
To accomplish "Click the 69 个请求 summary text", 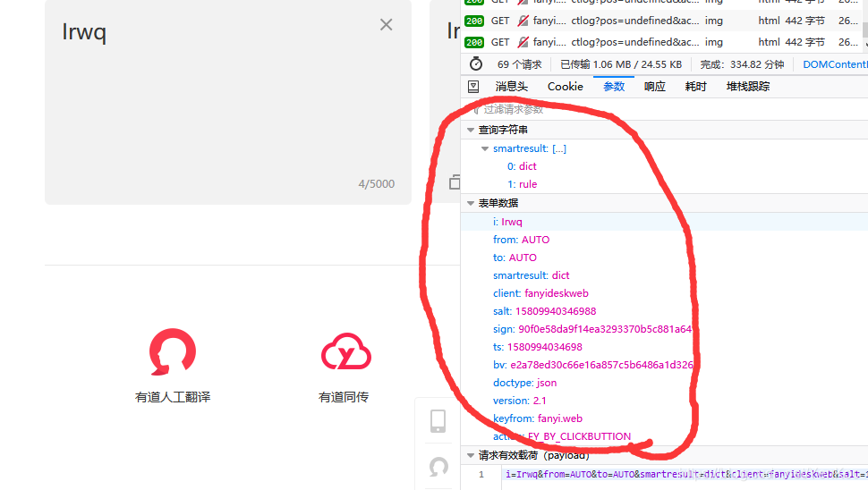I will [519, 64].
